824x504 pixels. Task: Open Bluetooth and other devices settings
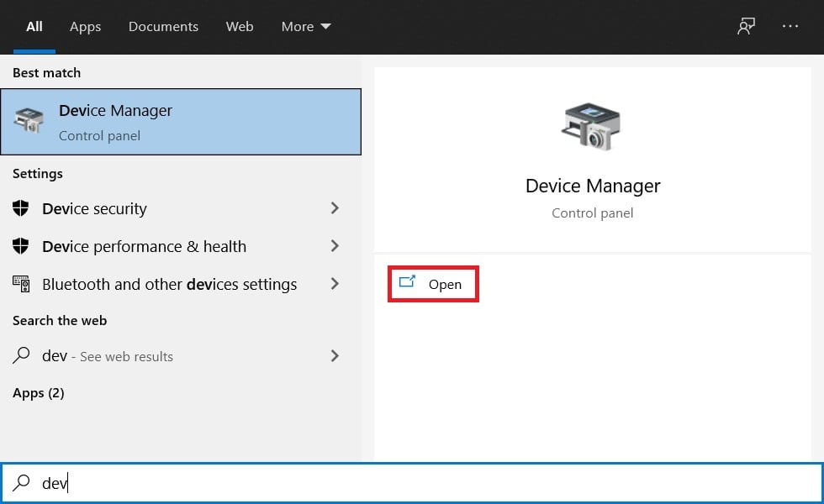point(181,284)
